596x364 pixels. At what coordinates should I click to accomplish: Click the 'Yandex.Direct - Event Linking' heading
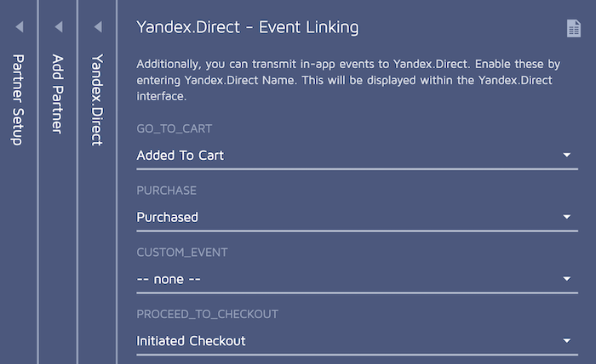248,27
